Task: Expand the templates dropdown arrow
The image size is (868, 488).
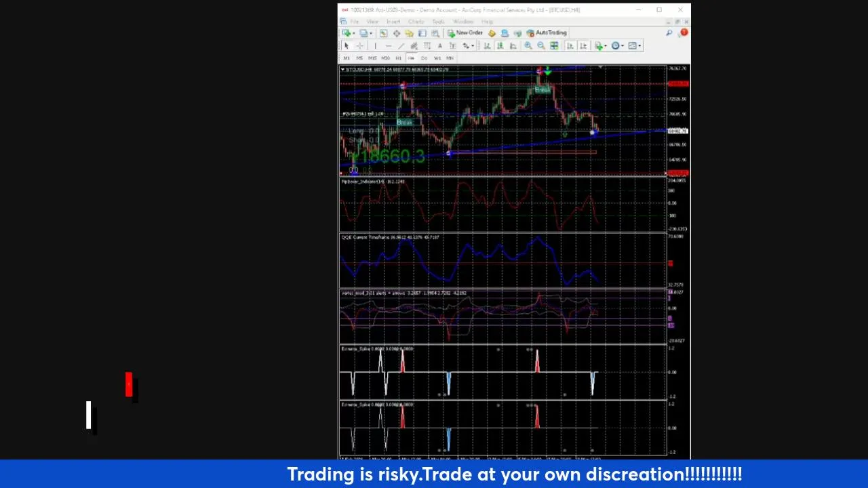Action: click(x=639, y=45)
